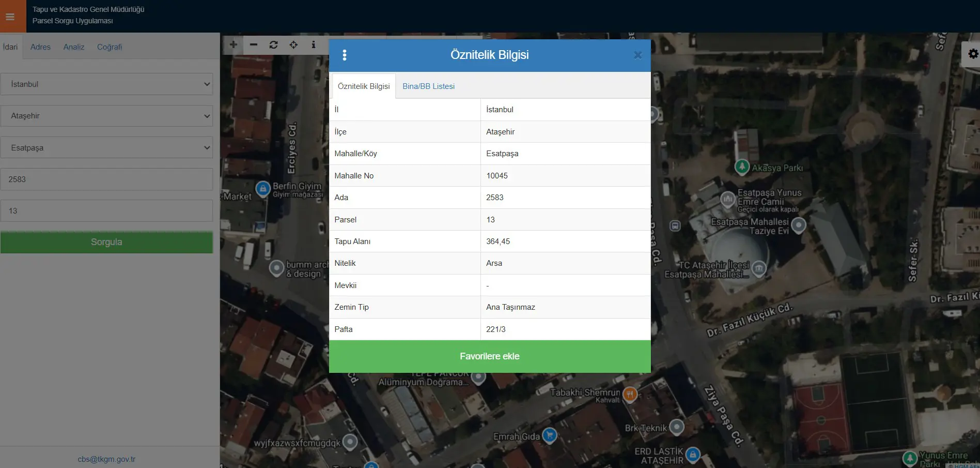The height and width of the screenshot is (468, 980).
Task: Refresh the map with the reload icon
Action: click(x=274, y=44)
